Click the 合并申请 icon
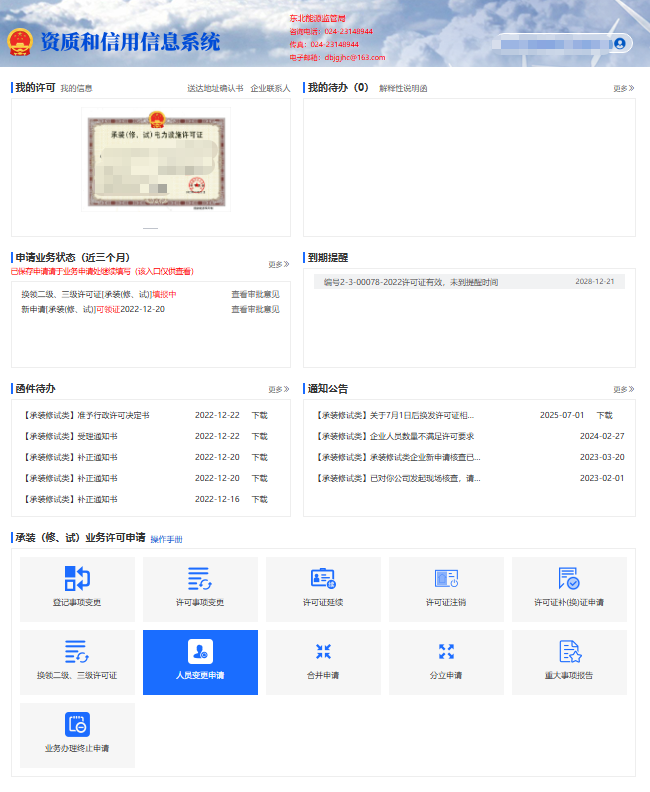Screen dimensions: 650x792 (x=323, y=652)
